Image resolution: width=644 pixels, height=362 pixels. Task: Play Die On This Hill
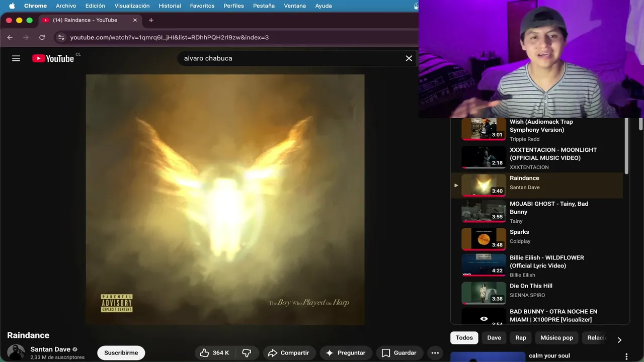[531, 286]
